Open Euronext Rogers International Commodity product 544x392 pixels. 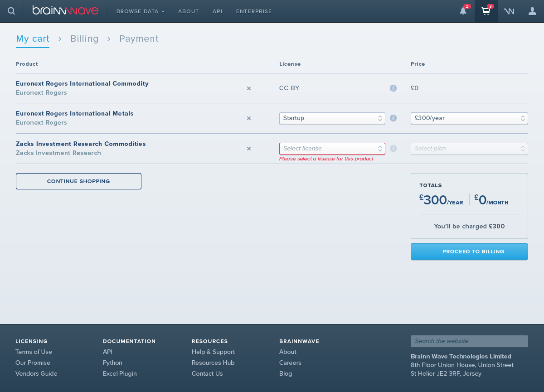point(82,84)
